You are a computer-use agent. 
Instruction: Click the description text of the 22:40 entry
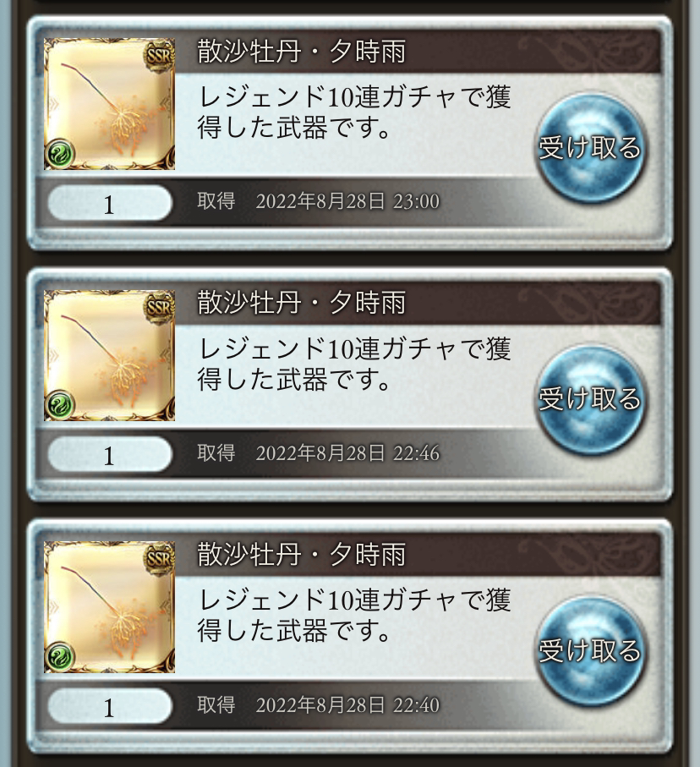coord(354,615)
